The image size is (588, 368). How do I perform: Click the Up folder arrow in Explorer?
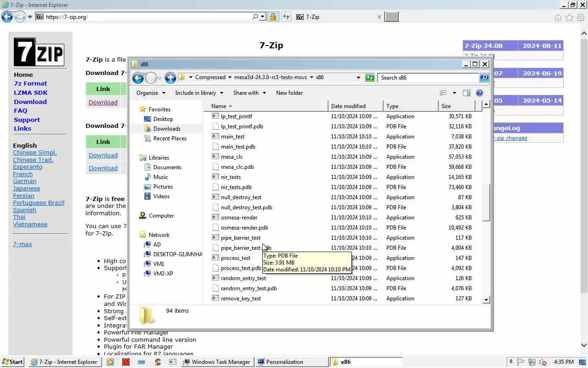pyautogui.click(x=170, y=78)
